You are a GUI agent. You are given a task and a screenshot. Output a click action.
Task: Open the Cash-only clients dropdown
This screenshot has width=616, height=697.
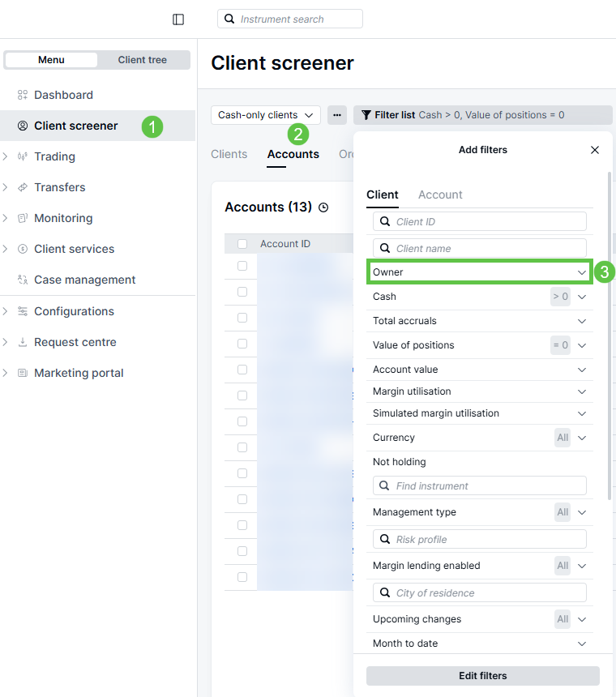tap(265, 115)
